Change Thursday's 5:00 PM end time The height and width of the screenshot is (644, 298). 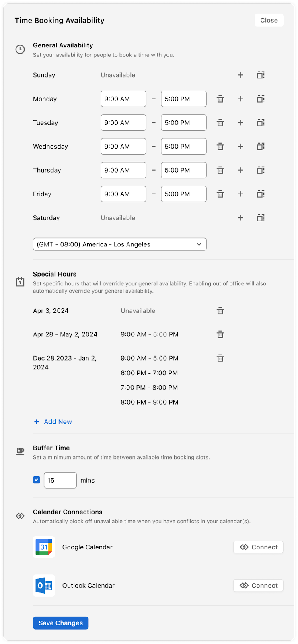click(x=184, y=170)
